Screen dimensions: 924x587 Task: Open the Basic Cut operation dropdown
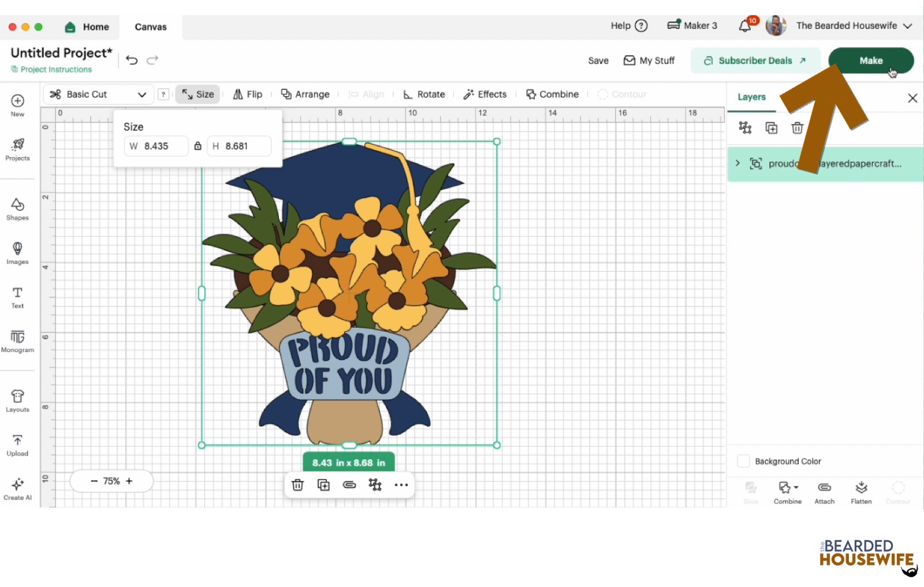tap(98, 94)
